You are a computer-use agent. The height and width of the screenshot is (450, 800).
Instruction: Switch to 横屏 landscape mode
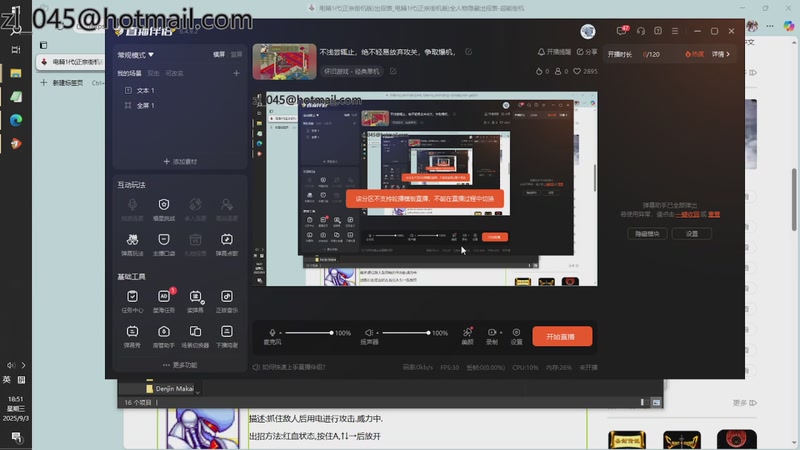[x=219, y=55]
